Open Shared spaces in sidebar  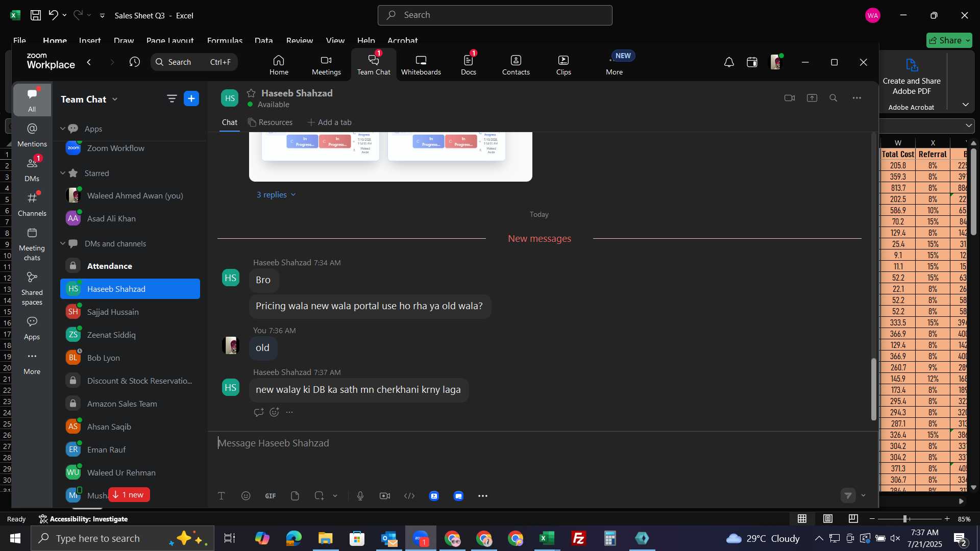pos(32,289)
